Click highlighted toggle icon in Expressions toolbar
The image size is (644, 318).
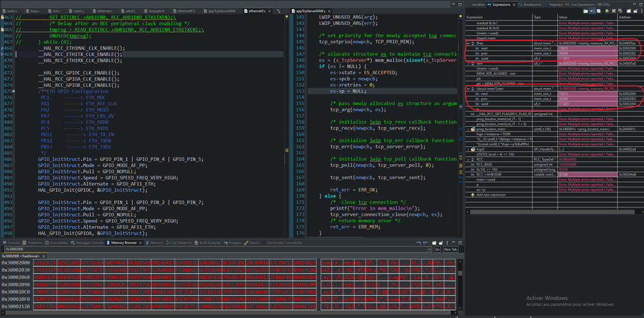click(x=592, y=11)
